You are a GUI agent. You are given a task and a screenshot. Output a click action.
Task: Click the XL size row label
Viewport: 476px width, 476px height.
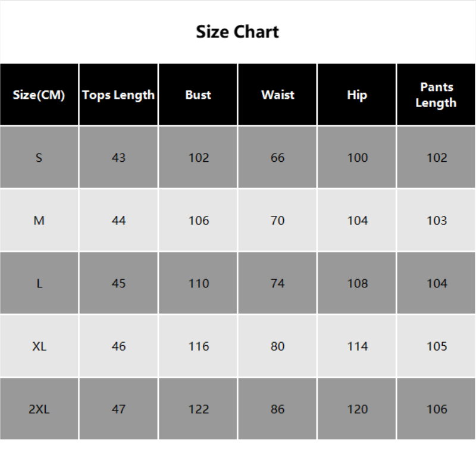pyautogui.click(x=39, y=346)
